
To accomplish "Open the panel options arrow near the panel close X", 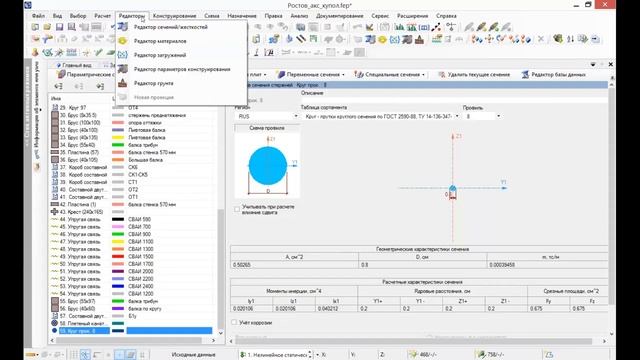I will tap(593, 64).
